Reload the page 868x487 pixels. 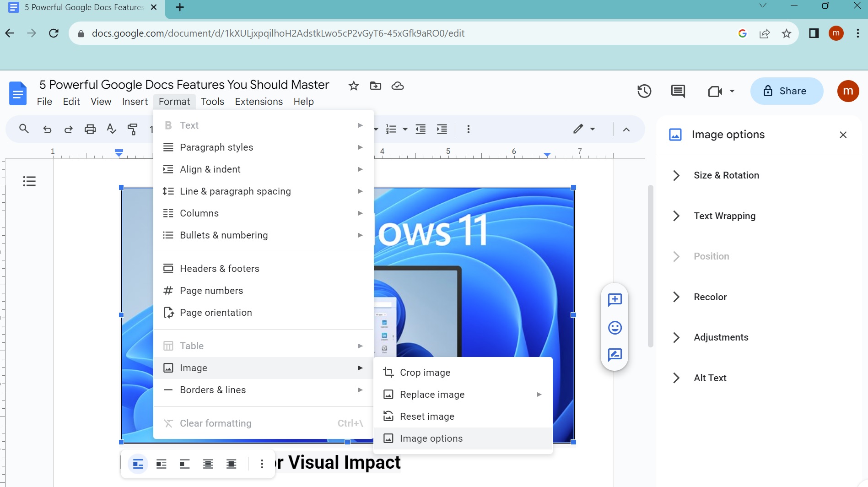(54, 33)
